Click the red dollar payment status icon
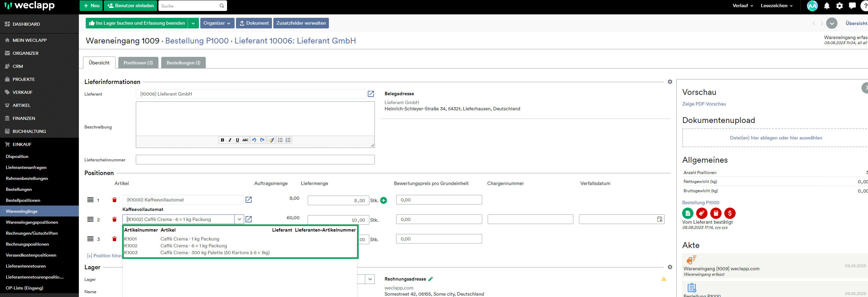This screenshot has width=868, height=297. click(x=730, y=213)
